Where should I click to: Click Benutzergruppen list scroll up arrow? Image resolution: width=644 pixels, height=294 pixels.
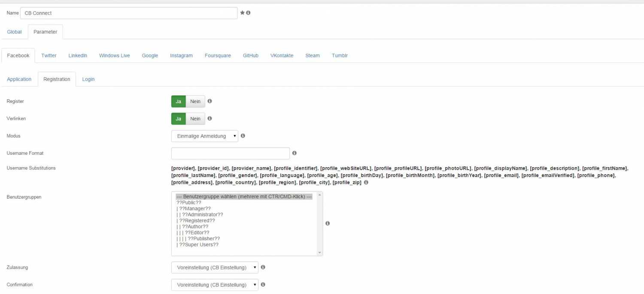point(319,195)
